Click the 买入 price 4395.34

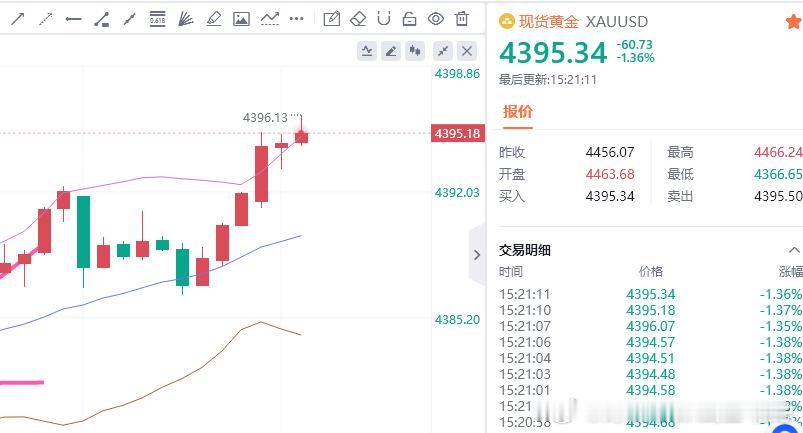610,197
